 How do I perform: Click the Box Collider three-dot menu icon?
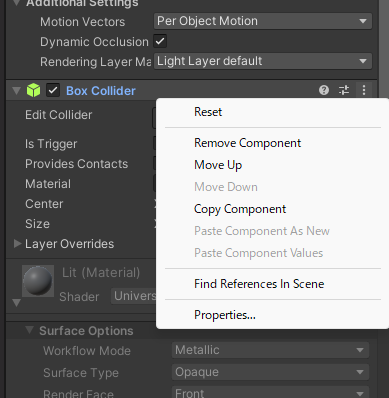coord(364,90)
